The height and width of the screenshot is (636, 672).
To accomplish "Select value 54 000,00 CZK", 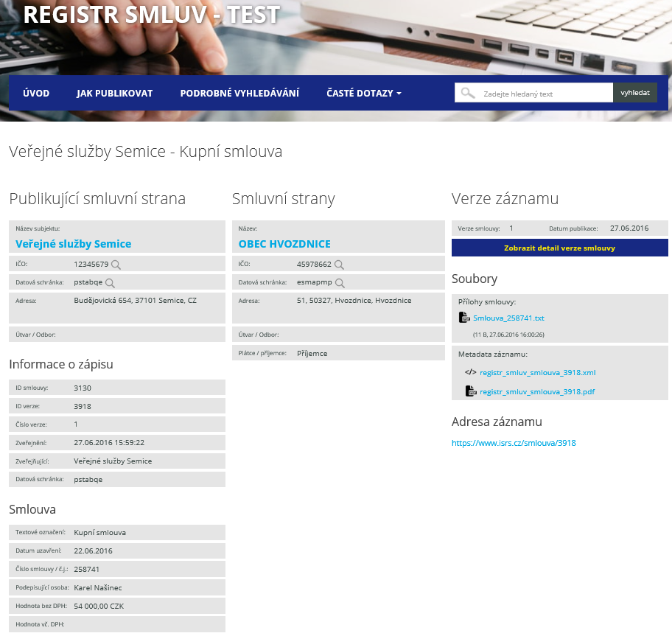I will (x=99, y=606).
